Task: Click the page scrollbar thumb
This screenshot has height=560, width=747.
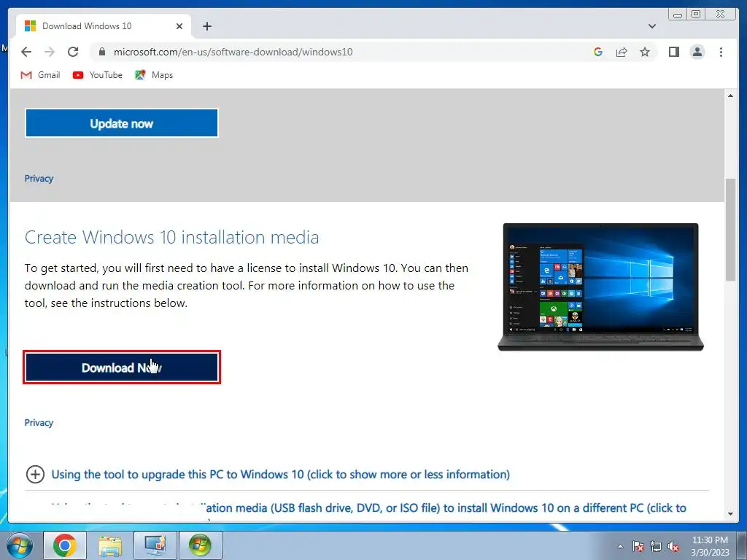Action: pyautogui.click(x=730, y=230)
